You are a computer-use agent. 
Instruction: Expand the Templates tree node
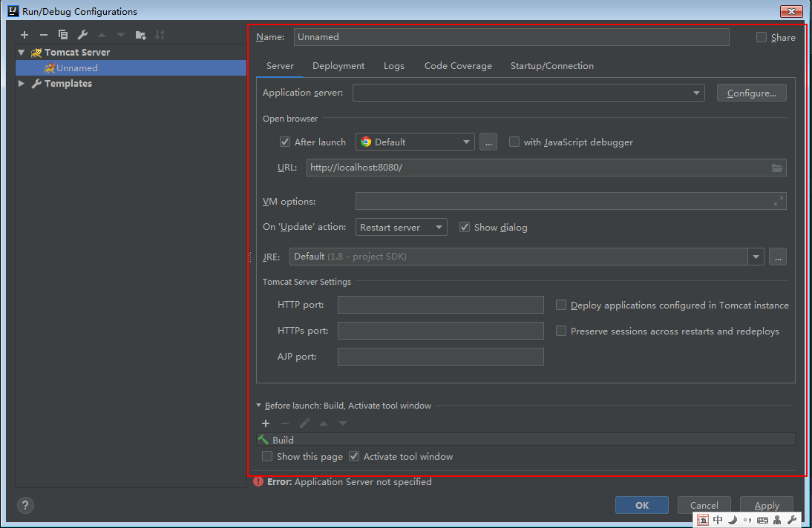22,83
